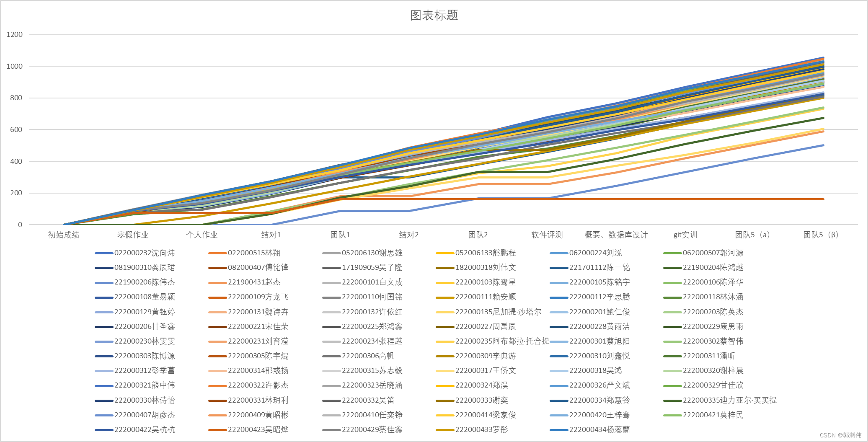
Task: Click the x-axis label 初始成绩
Action: coord(64,235)
